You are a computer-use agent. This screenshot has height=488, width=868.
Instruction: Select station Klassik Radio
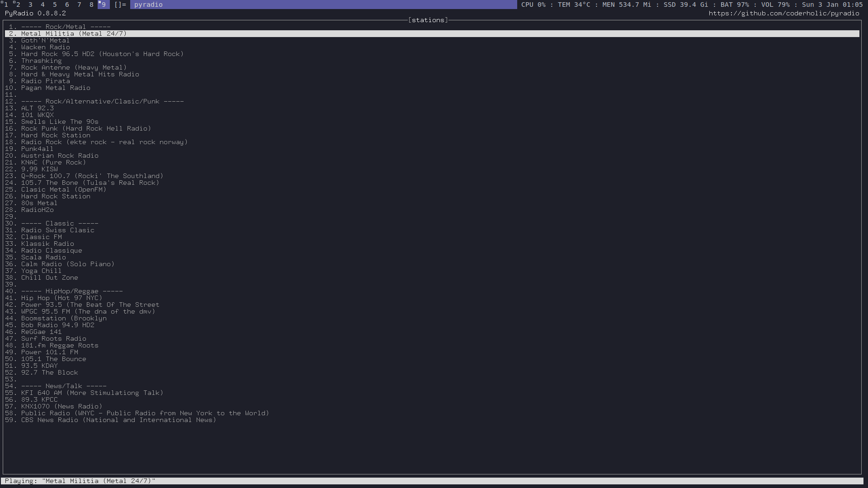[47, 244]
